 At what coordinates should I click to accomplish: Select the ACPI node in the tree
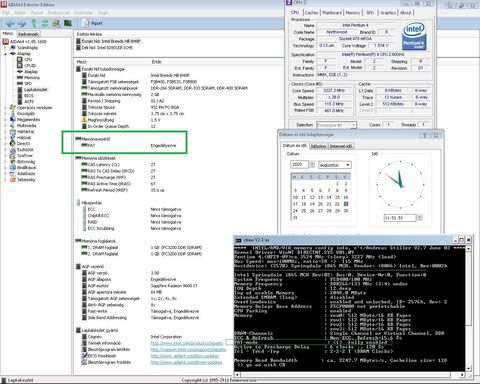tap(25, 102)
